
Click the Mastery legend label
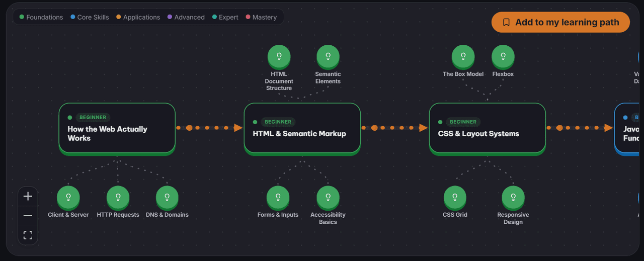265,17
